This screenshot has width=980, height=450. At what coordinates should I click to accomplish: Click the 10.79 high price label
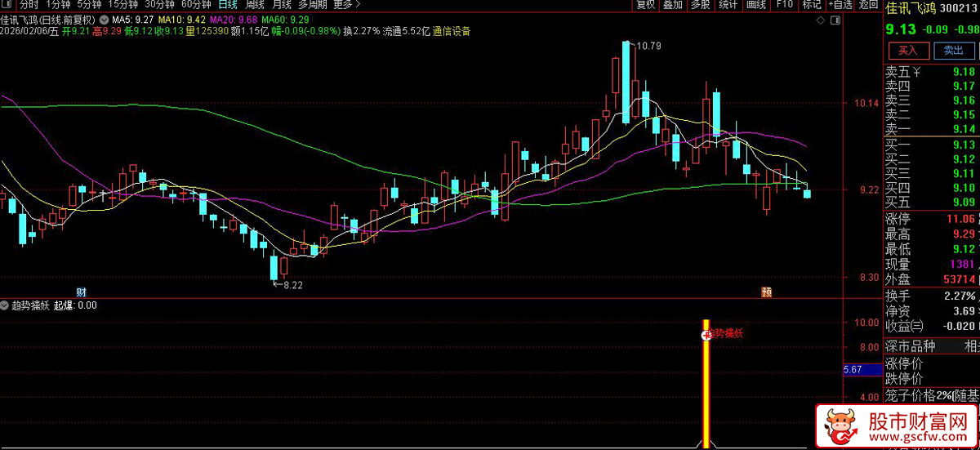(648, 46)
